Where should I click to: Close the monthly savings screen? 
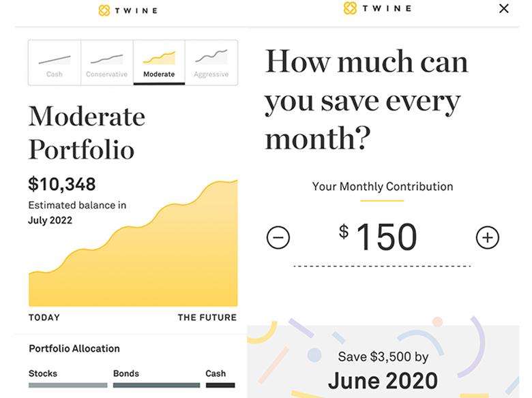pos(504,8)
